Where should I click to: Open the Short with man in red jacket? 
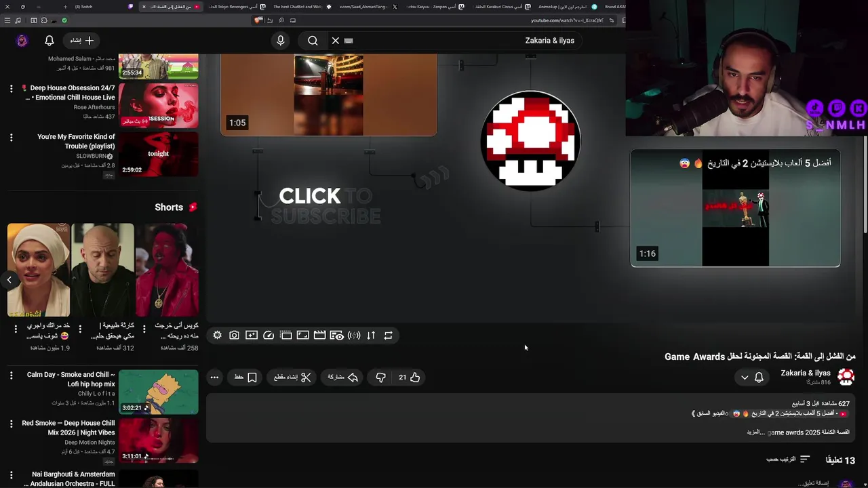pos(167,270)
